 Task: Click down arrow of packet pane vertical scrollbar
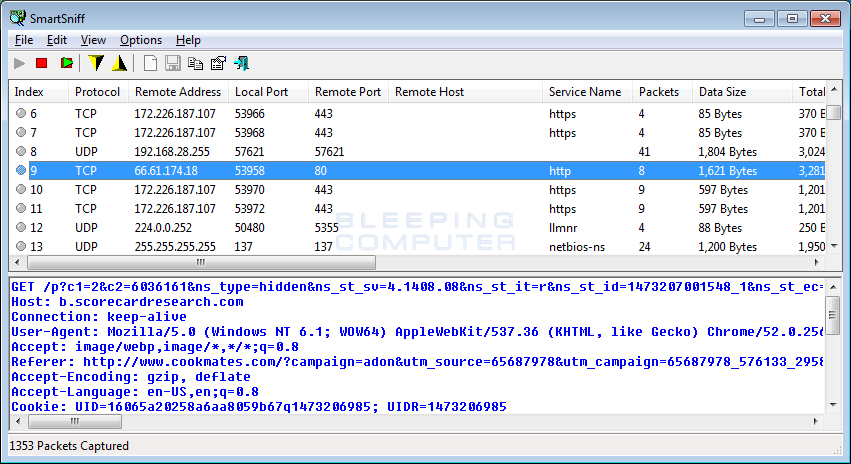833,405
